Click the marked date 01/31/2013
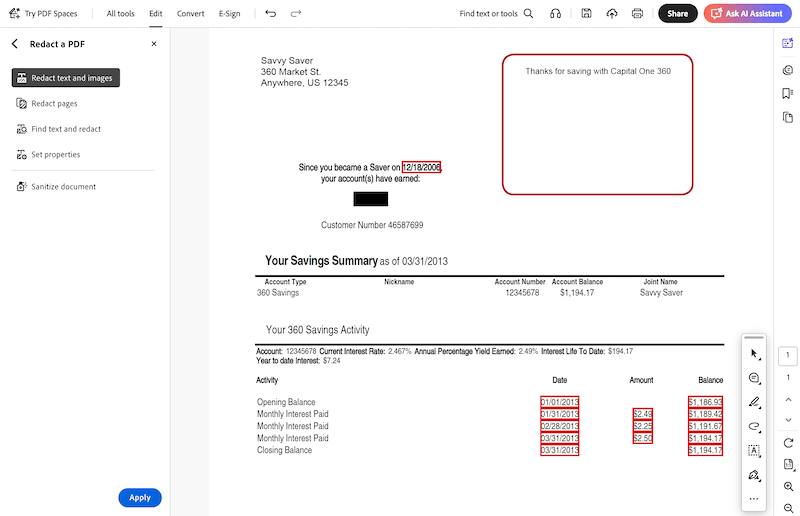Screen dimensions: 800x516 tap(559, 414)
